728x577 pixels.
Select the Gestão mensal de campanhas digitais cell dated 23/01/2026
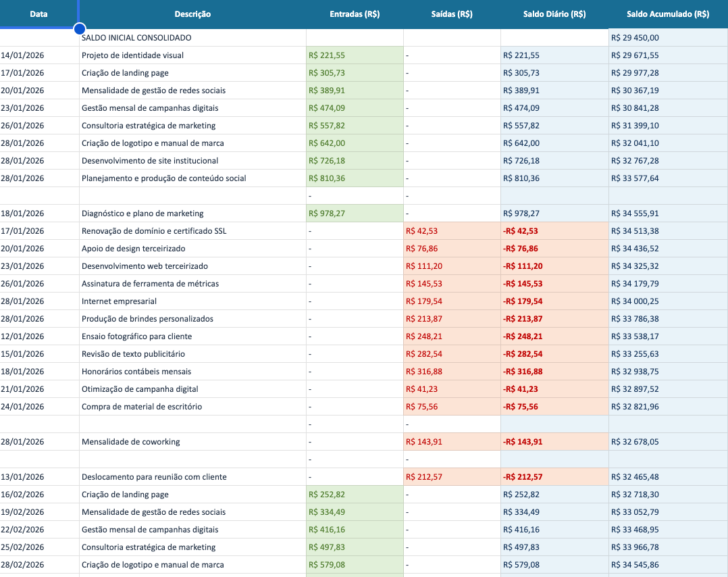(192, 108)
